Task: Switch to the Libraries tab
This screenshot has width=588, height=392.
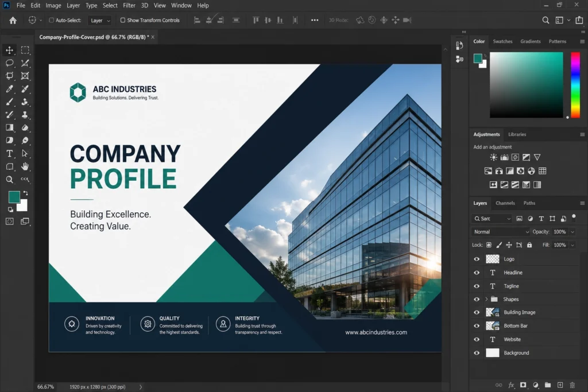Action: point(517,134)
